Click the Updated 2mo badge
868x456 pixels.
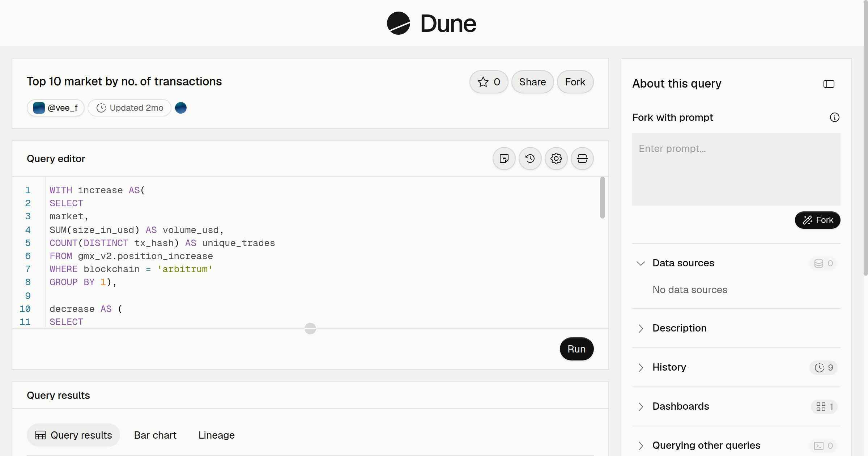click(129, 108)
